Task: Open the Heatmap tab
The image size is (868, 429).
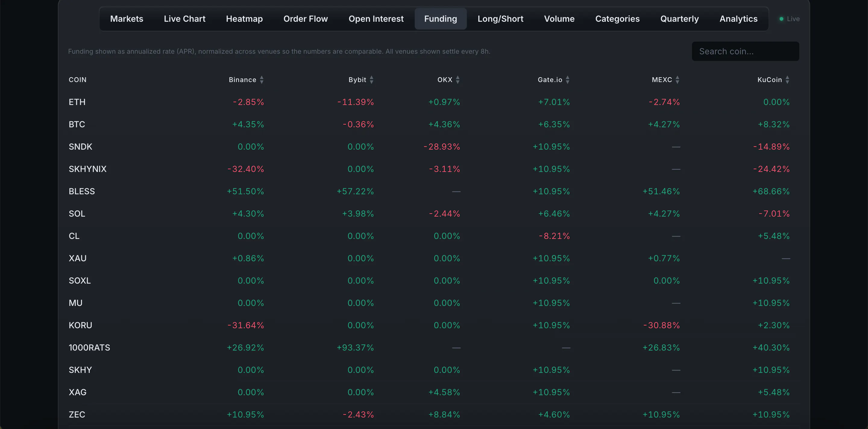Action: (244, 19)
